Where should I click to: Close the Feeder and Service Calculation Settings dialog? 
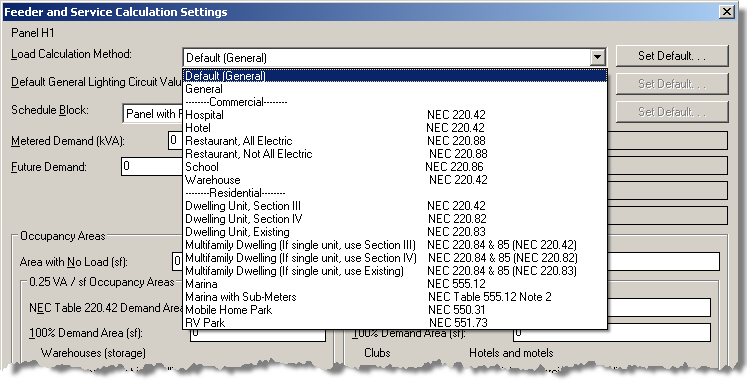click(x=727, y=12)
